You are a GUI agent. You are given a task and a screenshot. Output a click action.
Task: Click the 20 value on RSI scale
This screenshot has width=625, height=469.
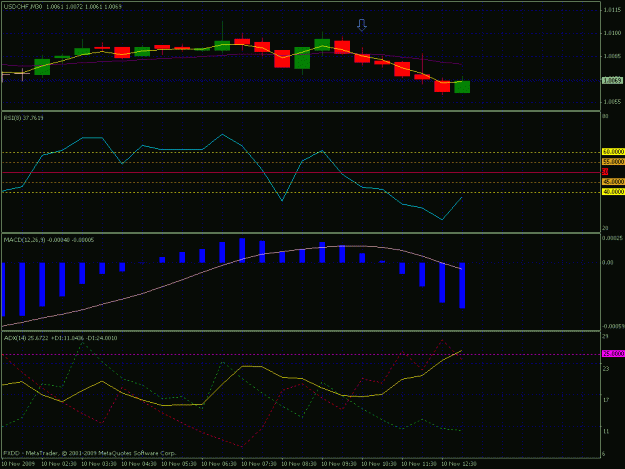[605, 228]
